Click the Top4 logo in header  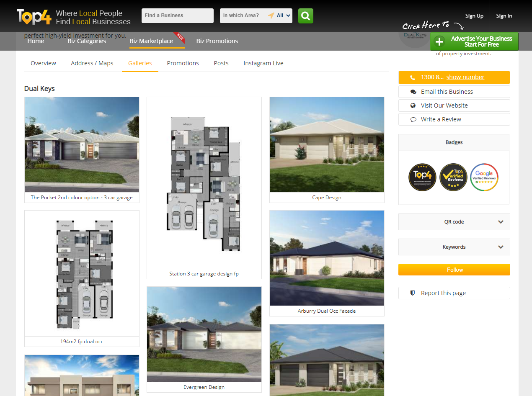[x=34, y=16]
